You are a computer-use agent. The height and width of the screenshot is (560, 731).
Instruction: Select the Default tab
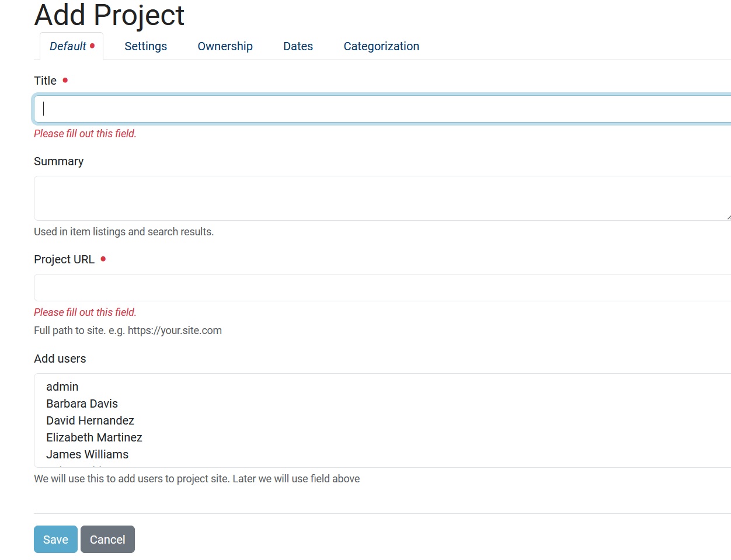point(69,46)
